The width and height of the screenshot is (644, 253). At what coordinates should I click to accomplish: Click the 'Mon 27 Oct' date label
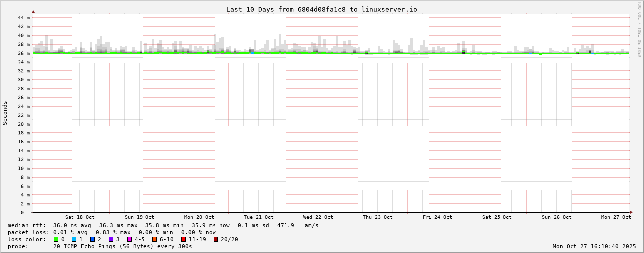[616, 217]
